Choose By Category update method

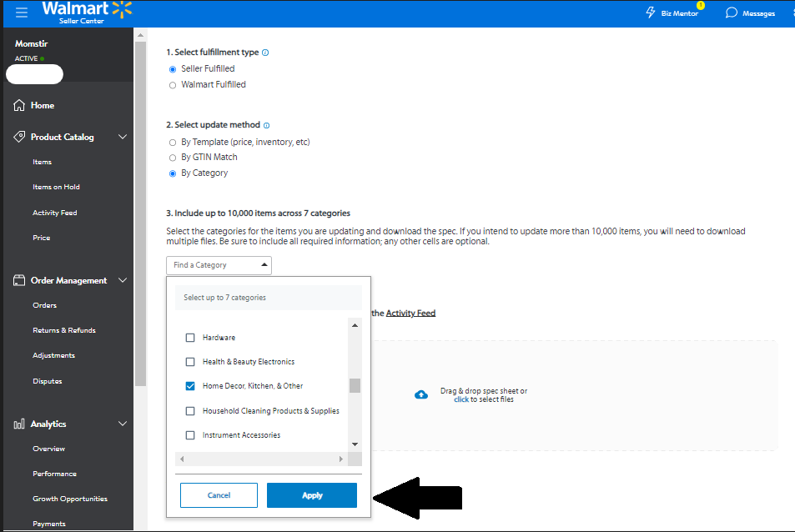click(173, 173)
